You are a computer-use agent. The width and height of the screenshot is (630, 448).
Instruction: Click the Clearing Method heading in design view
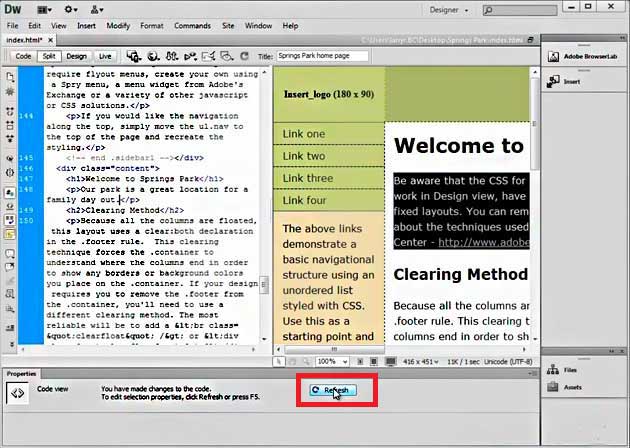pos(460,274)
